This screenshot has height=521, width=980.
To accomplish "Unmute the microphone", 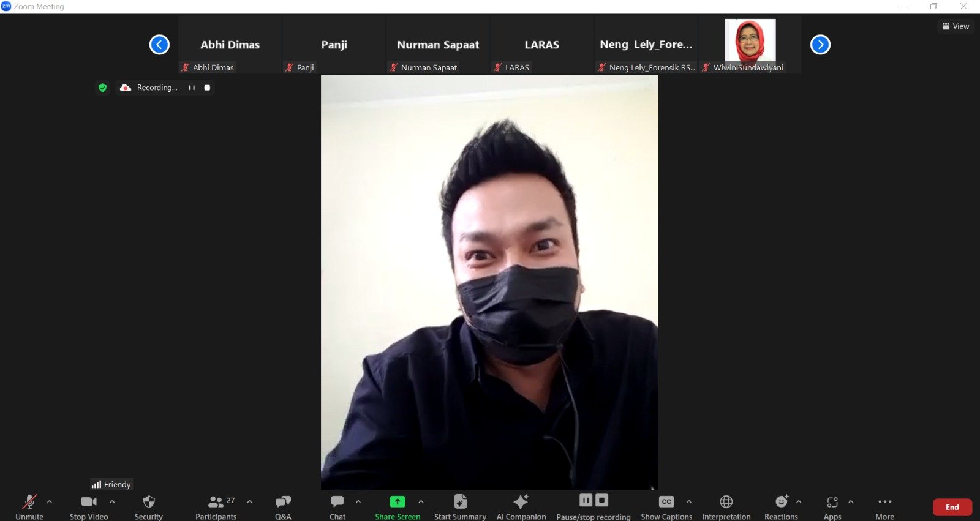I will click(x=29, y=506).
